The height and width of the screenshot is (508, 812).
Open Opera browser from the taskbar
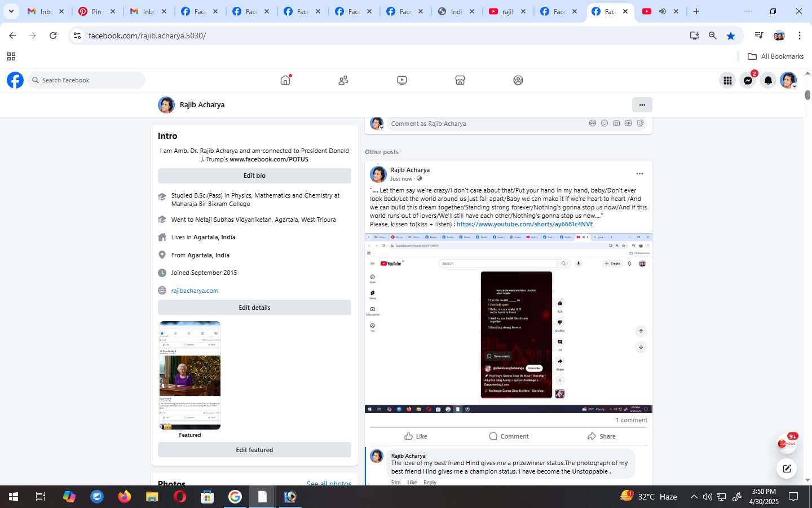pyautogui.click(x=180, y=497)
